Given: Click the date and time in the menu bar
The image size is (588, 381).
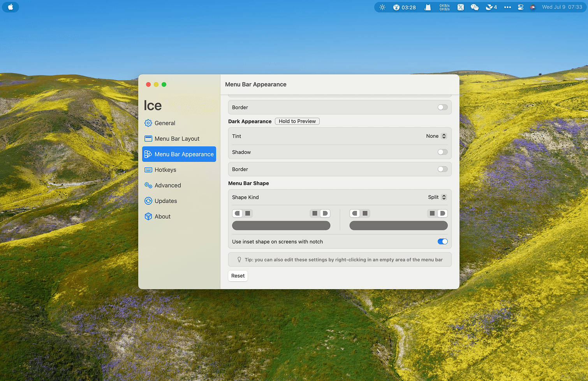Looking at the screenshot, I should click(562, 7).
